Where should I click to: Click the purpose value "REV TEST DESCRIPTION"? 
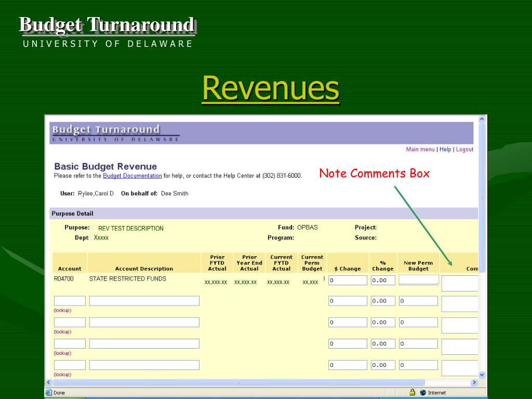(130, 229)
